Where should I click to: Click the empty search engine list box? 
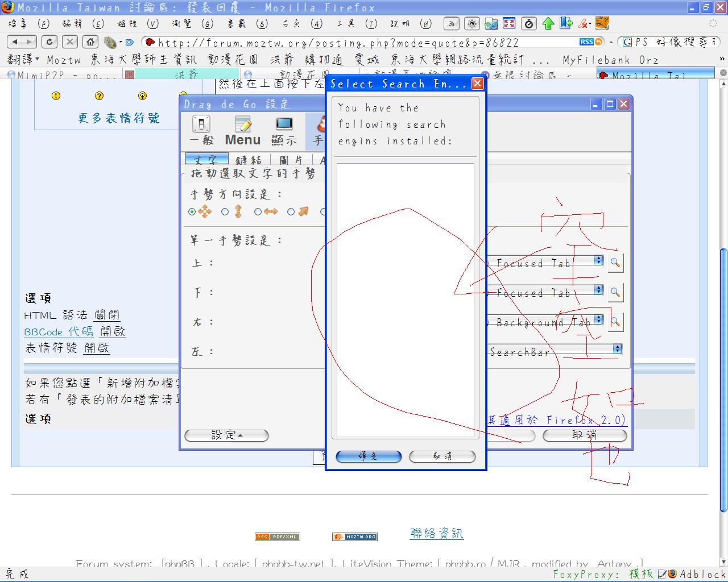click(x=405, y=300)
